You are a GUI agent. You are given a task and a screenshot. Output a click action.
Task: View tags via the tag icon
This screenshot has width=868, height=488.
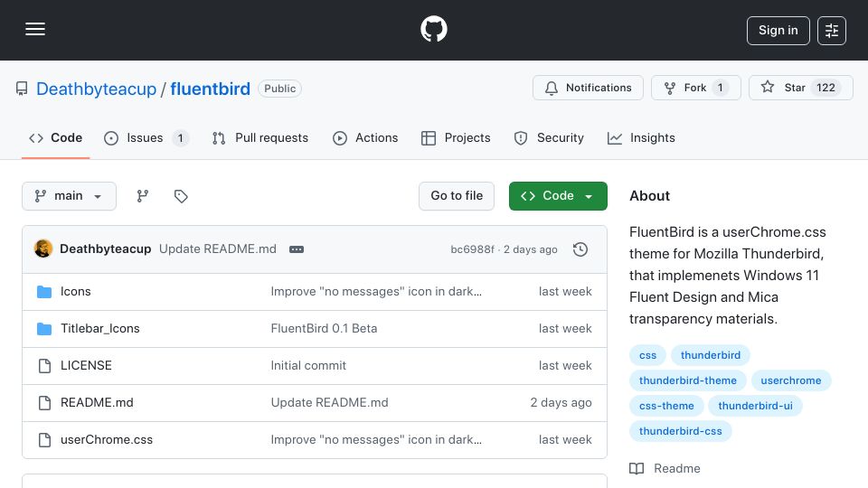coord(181,196)
